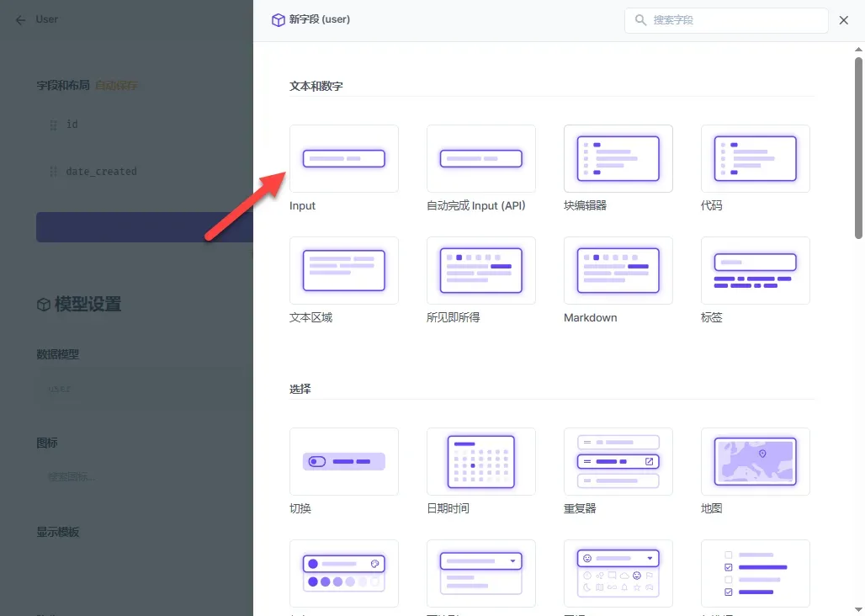Screen dimensions: 865x616
Task: Select the 所见即所得 WYSIWYG editor
Action: 480,270
